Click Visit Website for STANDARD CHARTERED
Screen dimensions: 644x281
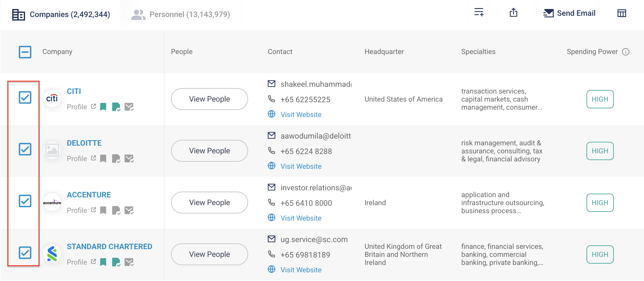coord(301,270)
